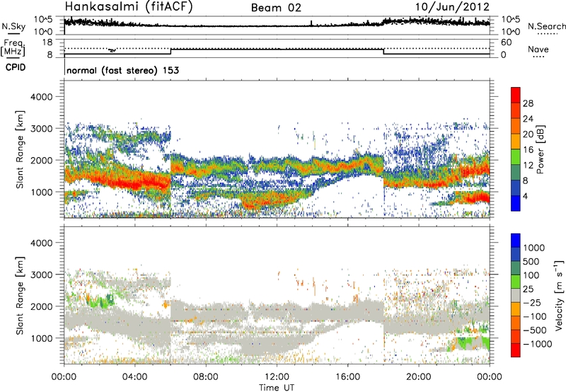Click the CPID label
Screen dimensions: 566x392
(x=16, y=67)
